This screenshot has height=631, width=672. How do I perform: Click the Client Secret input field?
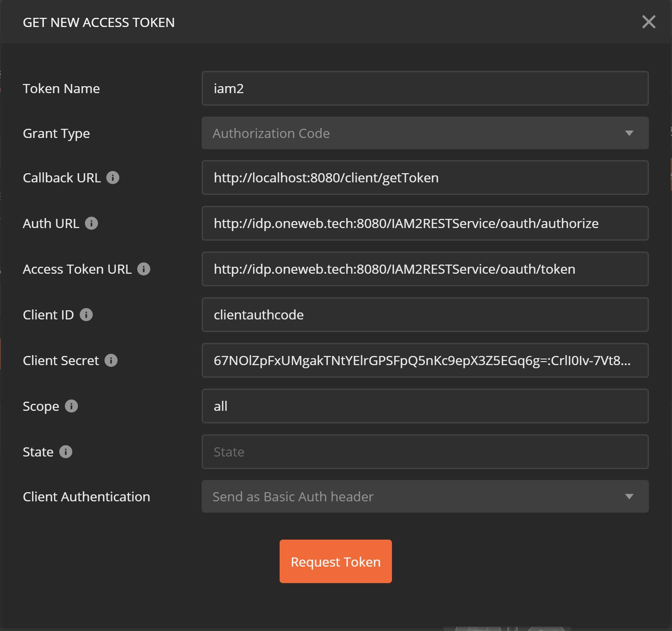[425, 360]
